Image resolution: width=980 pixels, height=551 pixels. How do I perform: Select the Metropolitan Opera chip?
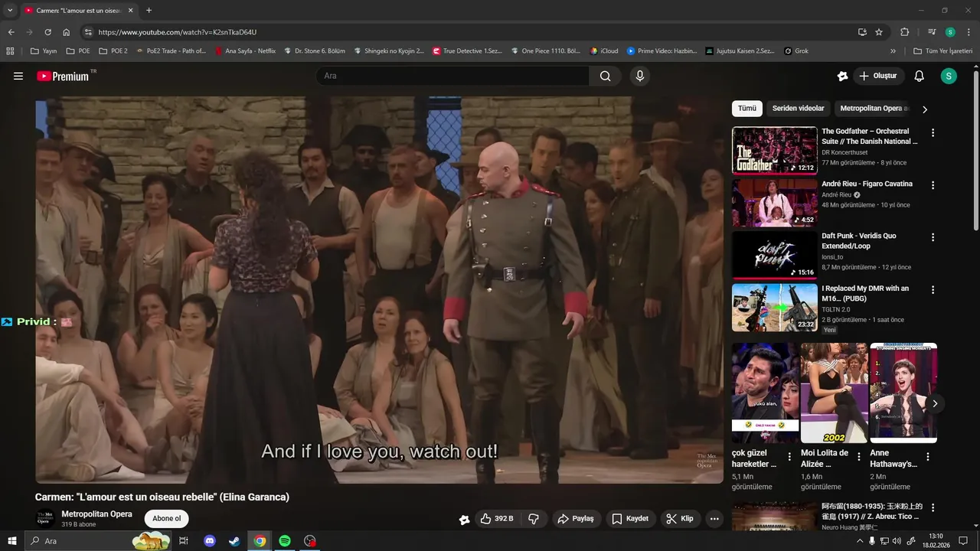(x=874, y=109)
